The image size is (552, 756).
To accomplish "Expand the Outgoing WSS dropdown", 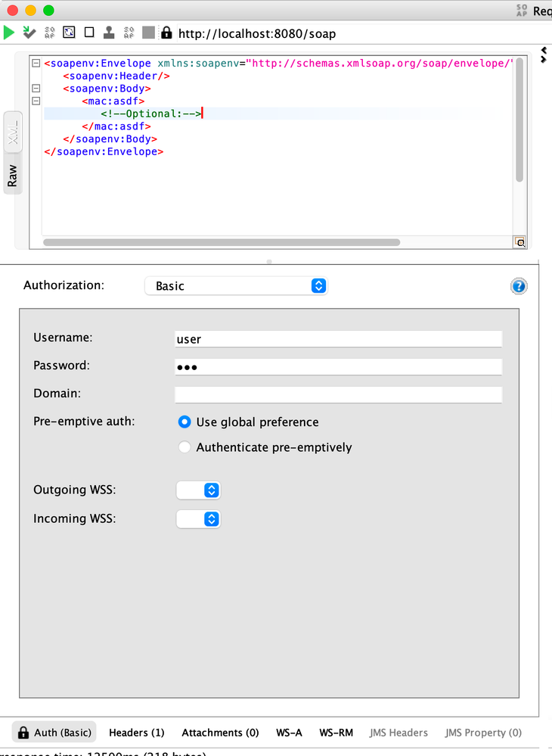I will 198,490.
